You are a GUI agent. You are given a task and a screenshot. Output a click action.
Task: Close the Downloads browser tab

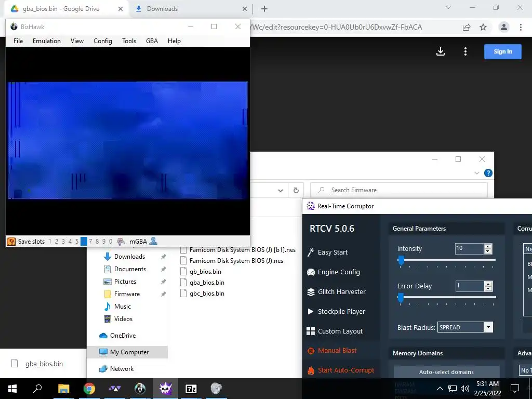(x=245, y=9)
